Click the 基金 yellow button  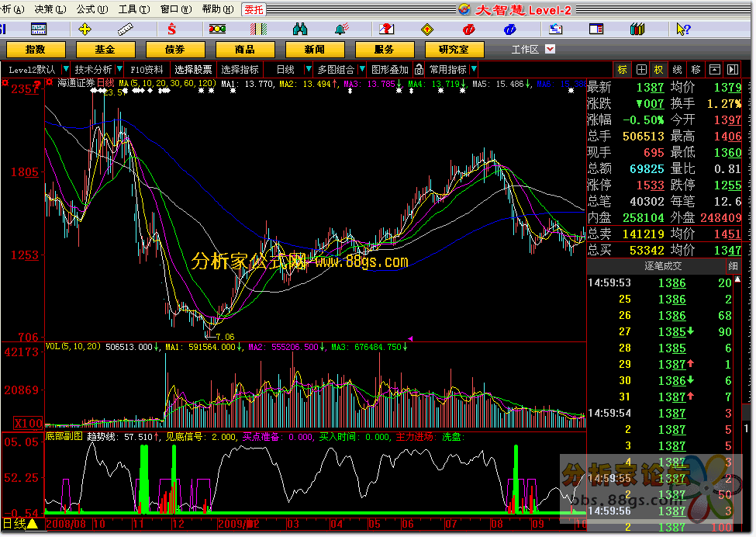coord(105,49)
